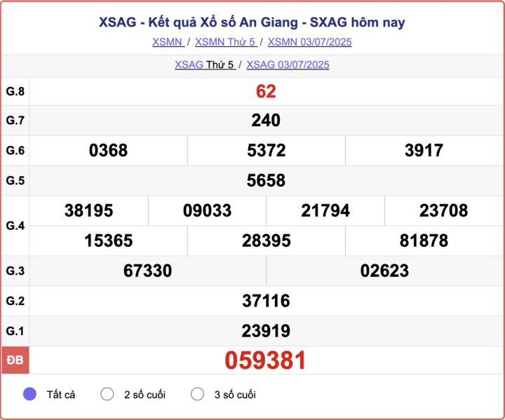Click the XSAG link in second breadcrumb
Image resolution: width=505 pixels, height=420 pixels.
pos(189,65)
